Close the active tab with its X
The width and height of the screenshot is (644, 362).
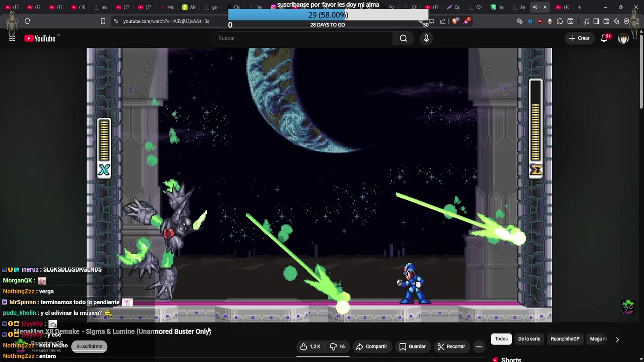[x=545, y=7]
